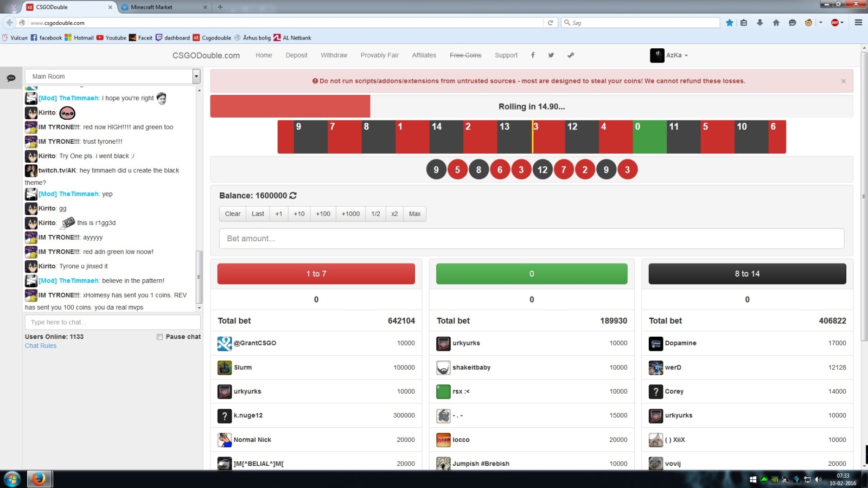Click the Windows Start orb
868x488 pixels.
(12, 479)
